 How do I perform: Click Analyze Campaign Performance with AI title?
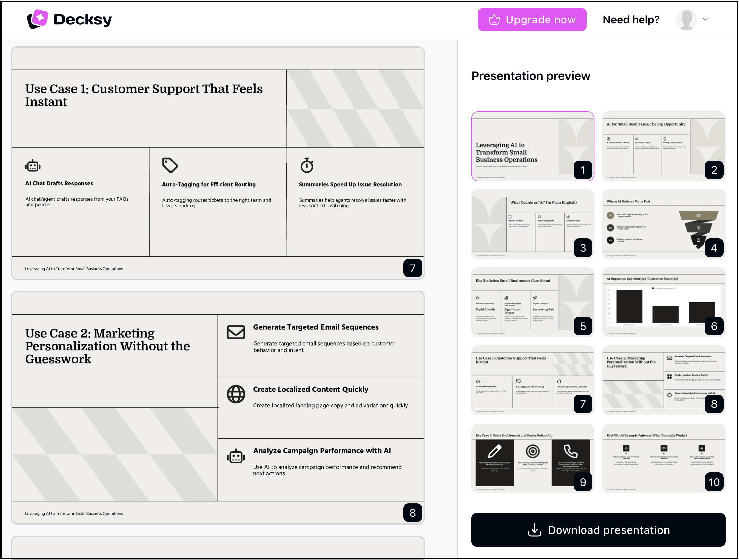click(x=322, y=451)
